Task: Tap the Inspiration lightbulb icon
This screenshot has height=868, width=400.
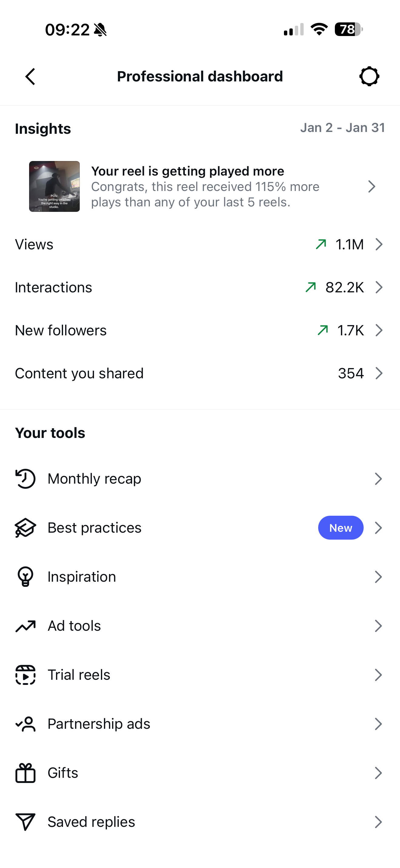Action: coord(25,577)
